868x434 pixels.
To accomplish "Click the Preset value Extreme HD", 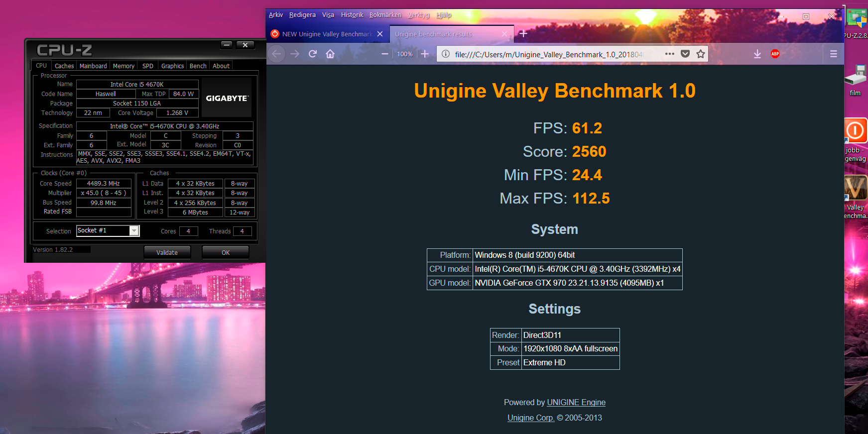I will click(x=570, y=362).
